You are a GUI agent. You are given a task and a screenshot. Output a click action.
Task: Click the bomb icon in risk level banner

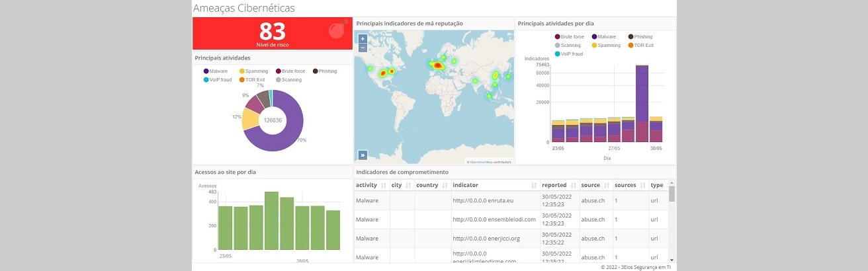point(337,30)
